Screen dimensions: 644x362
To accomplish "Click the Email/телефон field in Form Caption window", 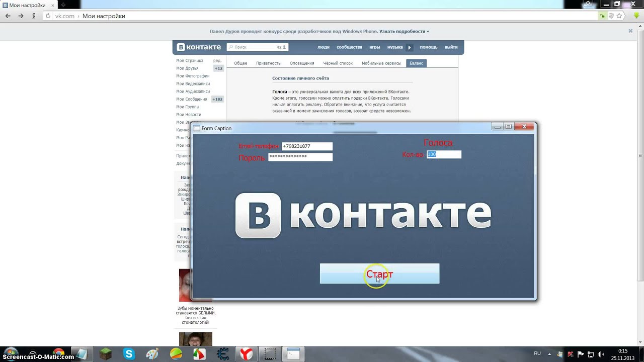I will (307, 146).
